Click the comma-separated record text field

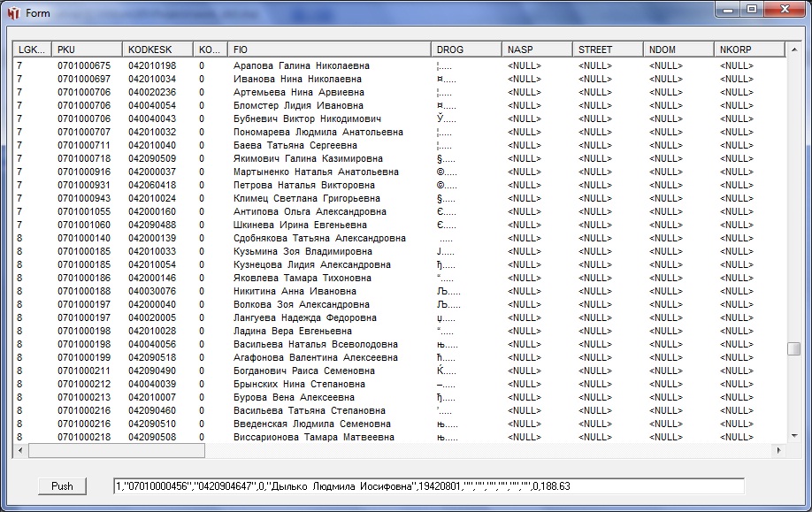(x=428, y=485)
